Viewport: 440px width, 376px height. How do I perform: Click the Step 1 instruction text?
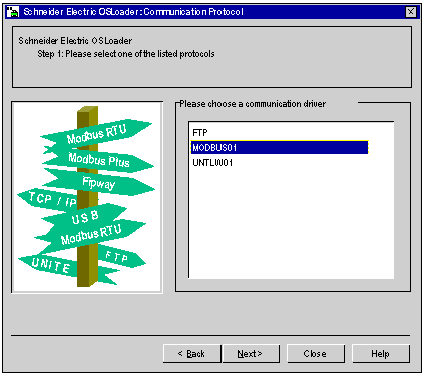pyautogui.click(x=126, y=54)
